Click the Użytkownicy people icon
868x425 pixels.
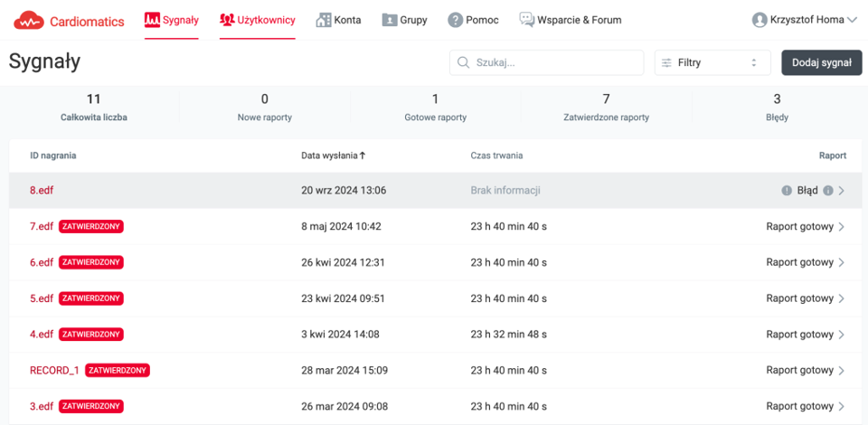[x=227, y=20]
